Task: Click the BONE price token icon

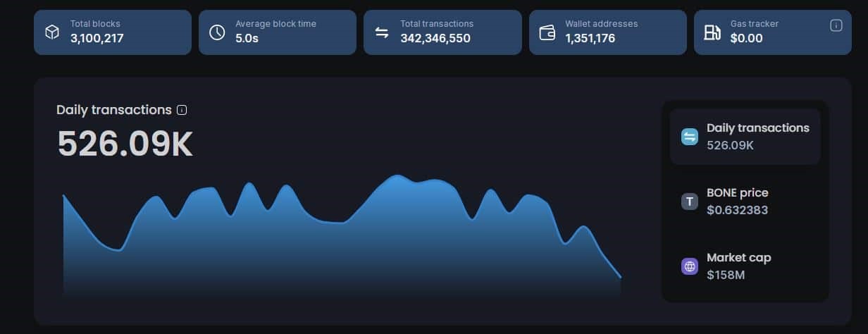Action: 690,202
